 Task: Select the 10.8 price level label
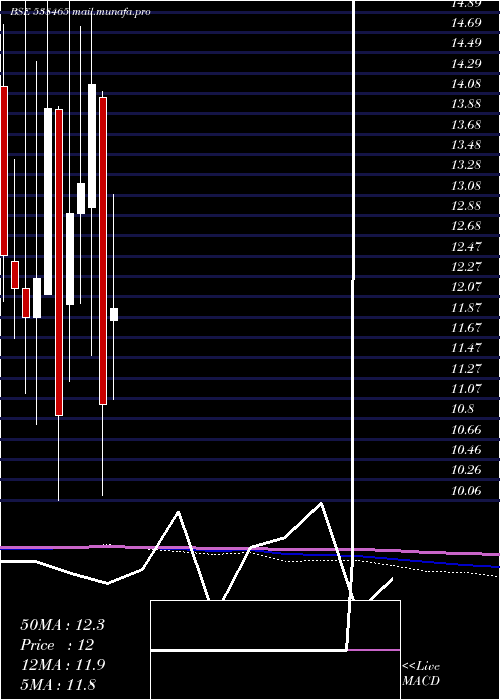click(x=462, y=409)
